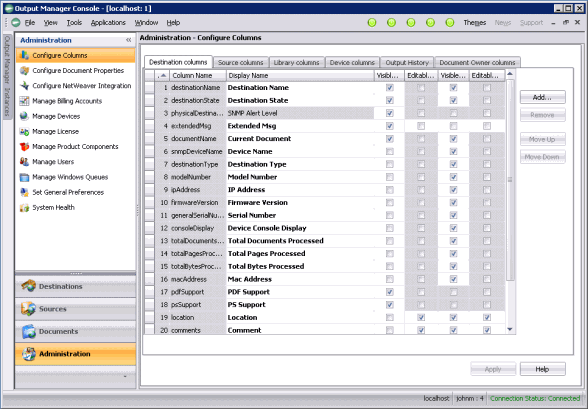Click the sort arrow column header

[x=162, y=75]
